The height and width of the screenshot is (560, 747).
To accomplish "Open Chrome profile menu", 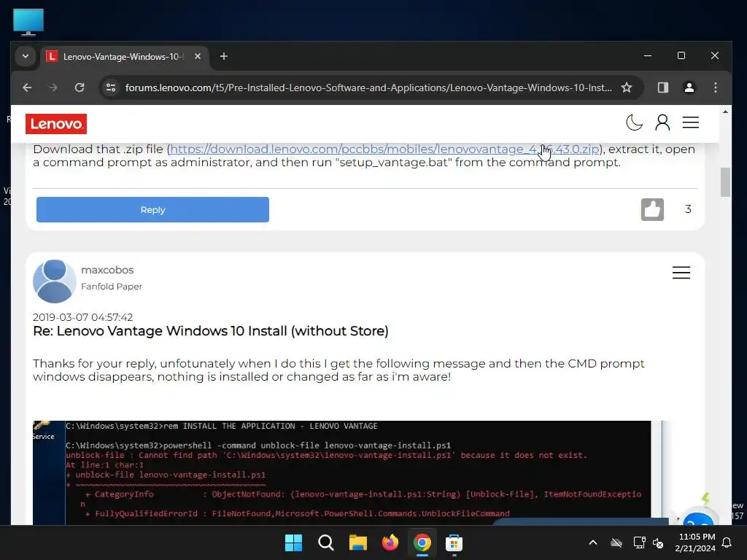I will pyautogui.click(x=689, y=87).
